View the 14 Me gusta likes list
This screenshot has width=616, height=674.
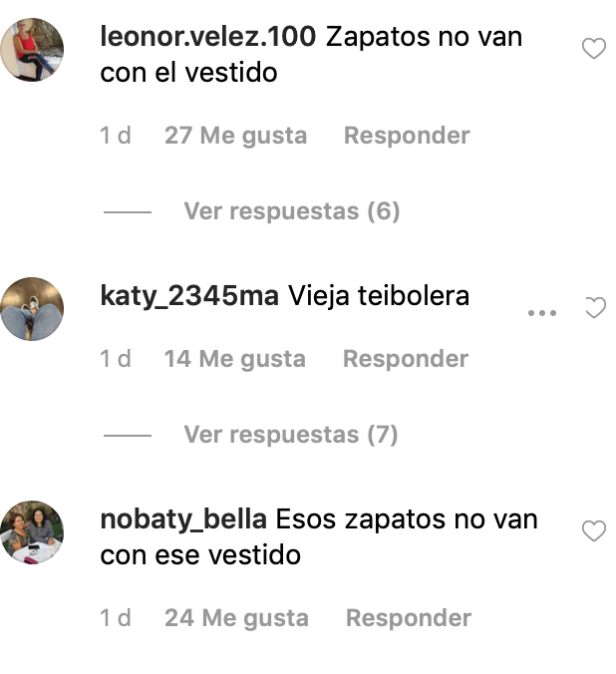(234, 360)
